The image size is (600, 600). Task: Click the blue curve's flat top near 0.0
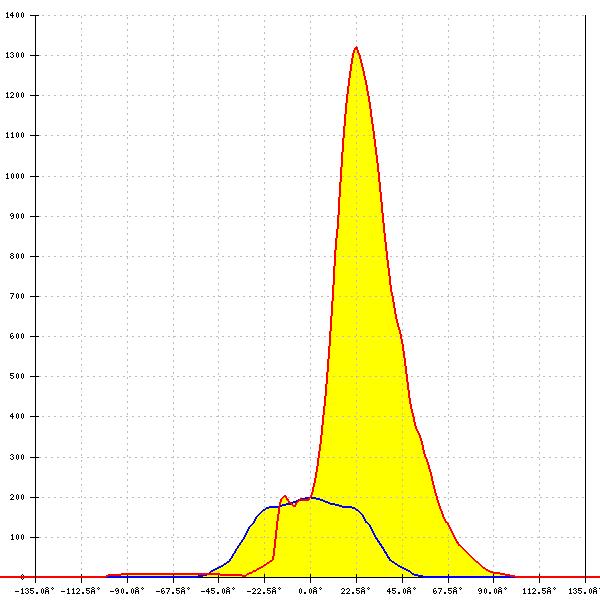(310, 498)
